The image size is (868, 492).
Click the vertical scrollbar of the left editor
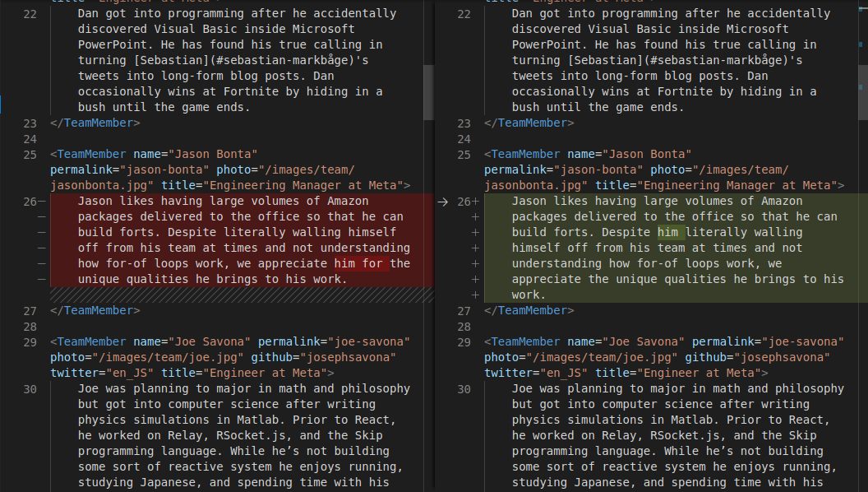point(428,91)
